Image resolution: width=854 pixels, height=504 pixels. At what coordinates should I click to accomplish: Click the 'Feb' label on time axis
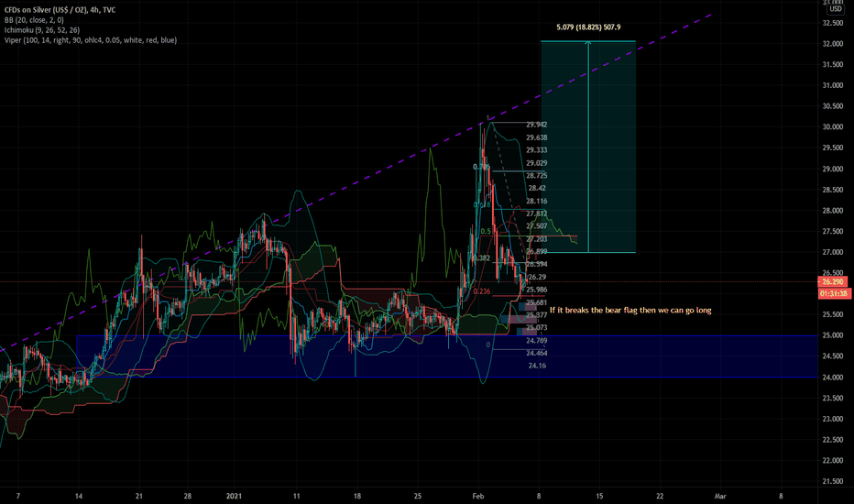478,497
